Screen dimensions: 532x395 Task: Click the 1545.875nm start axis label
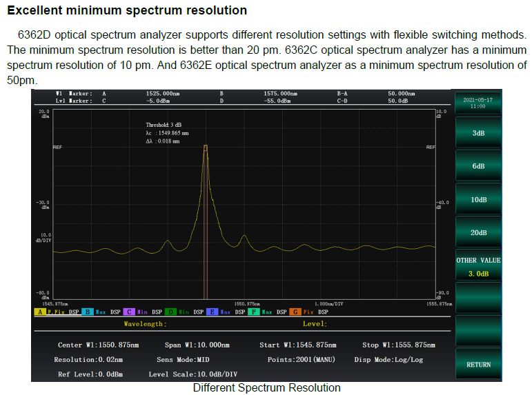click(x=55, y=304)
